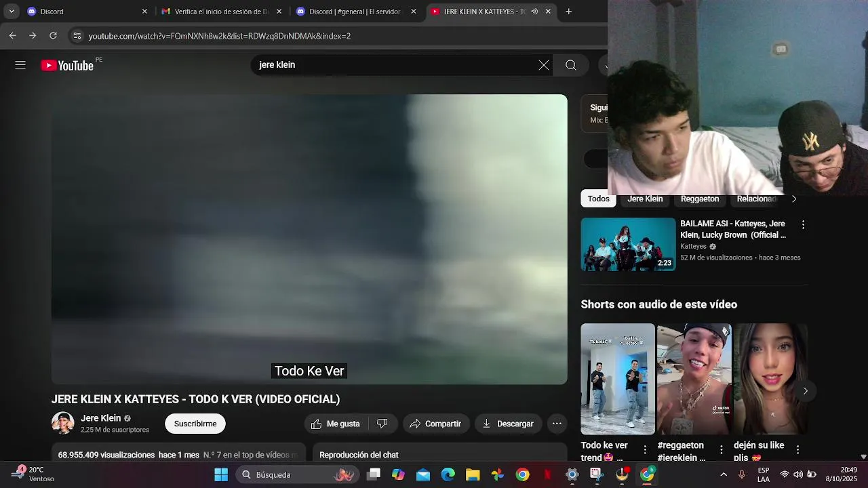This screenshot has height=488, width=868.
Task: Open the BAILAME ASI video thumbnail
Action: [628, 244]
